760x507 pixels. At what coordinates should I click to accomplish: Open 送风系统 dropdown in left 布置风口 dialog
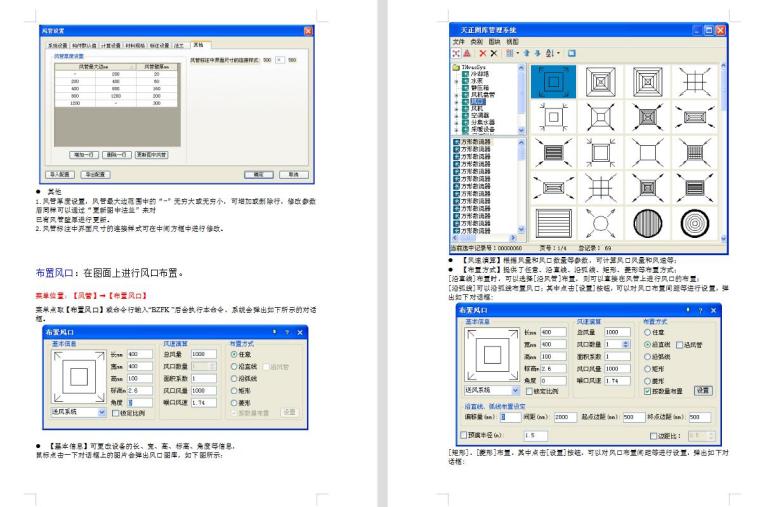[x=101, y=412]
